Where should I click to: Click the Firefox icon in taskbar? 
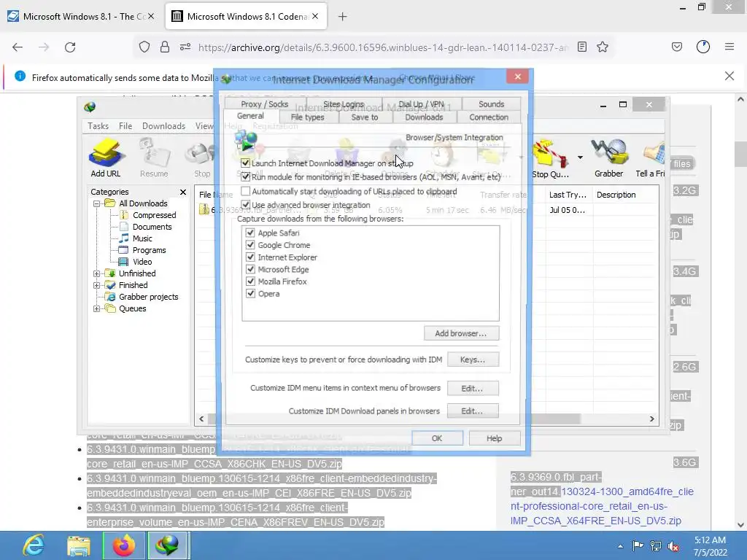(124, 545)
